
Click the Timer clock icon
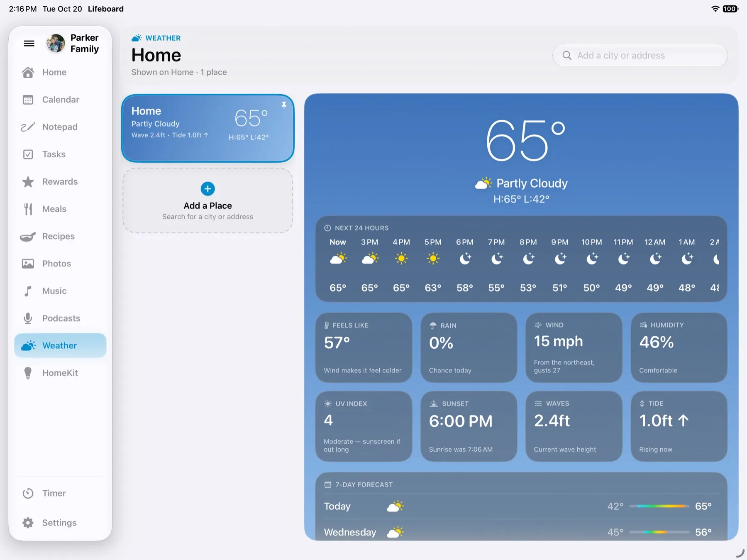28,493
